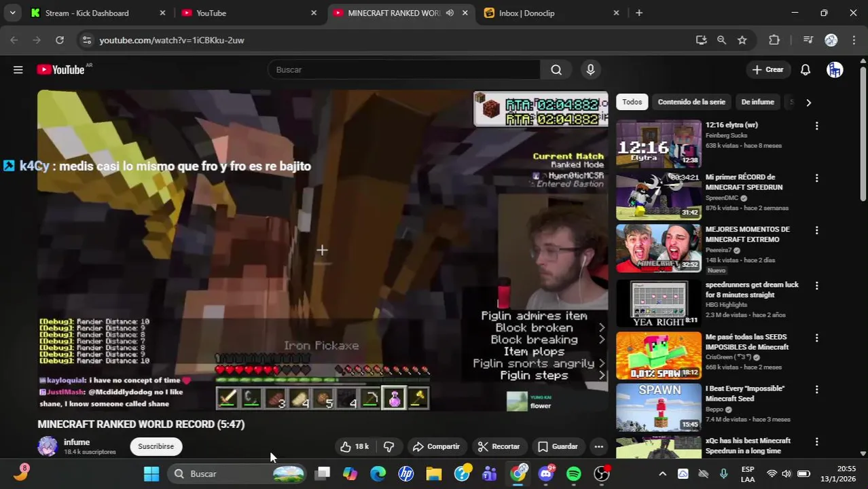Open 'speedrunners get dream luck' title link

click(752, 289)
